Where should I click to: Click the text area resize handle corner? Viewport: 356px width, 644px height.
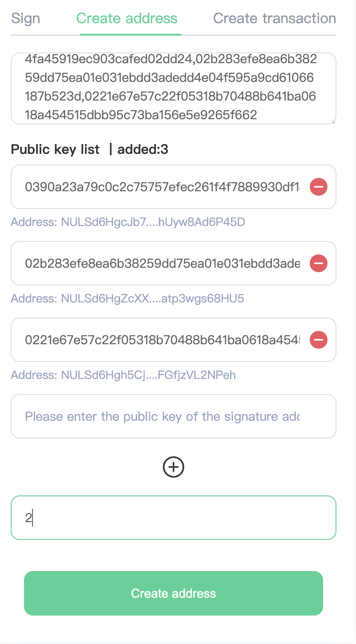(x=333, y=121)
